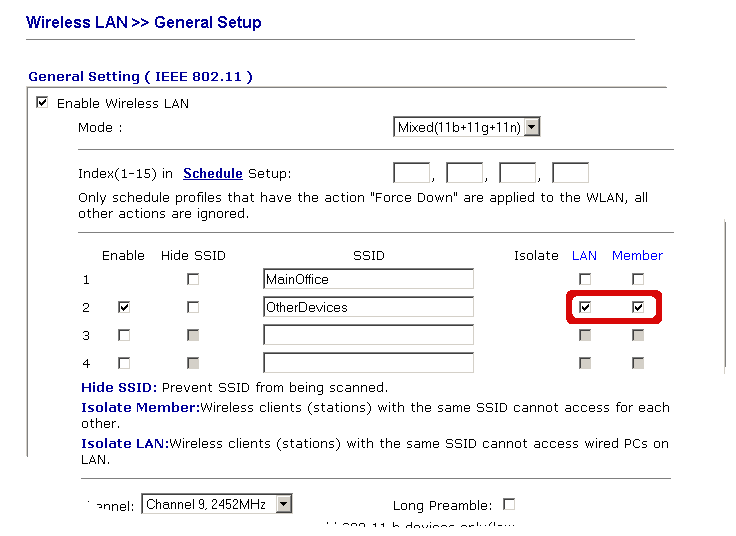736x536 pixels.
Task: Toggle Isolate Member for MainOffice
Action: click(x=637, y=279)
